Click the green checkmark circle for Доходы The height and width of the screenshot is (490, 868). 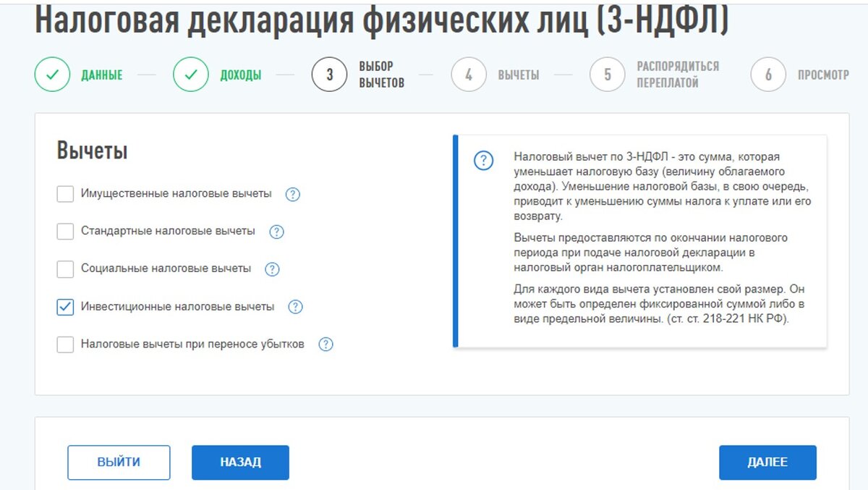point(191,75)
